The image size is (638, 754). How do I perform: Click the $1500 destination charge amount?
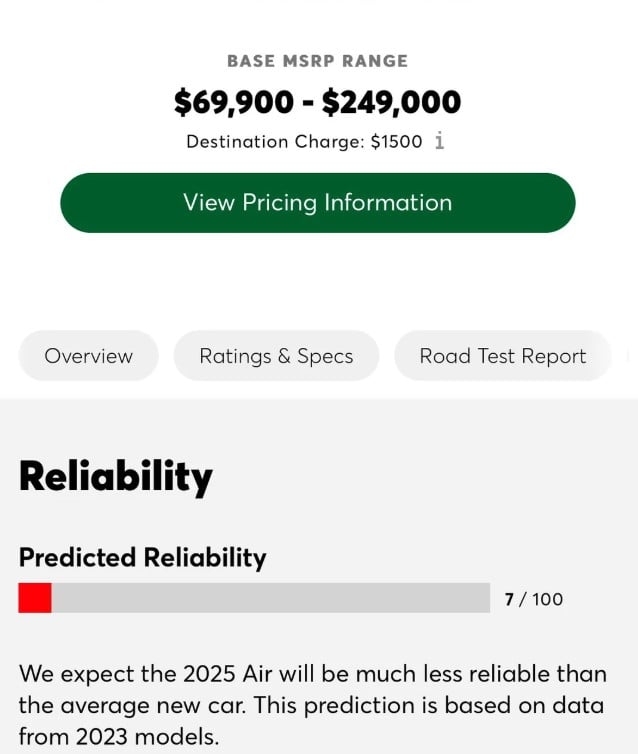(x=396, y=141)
